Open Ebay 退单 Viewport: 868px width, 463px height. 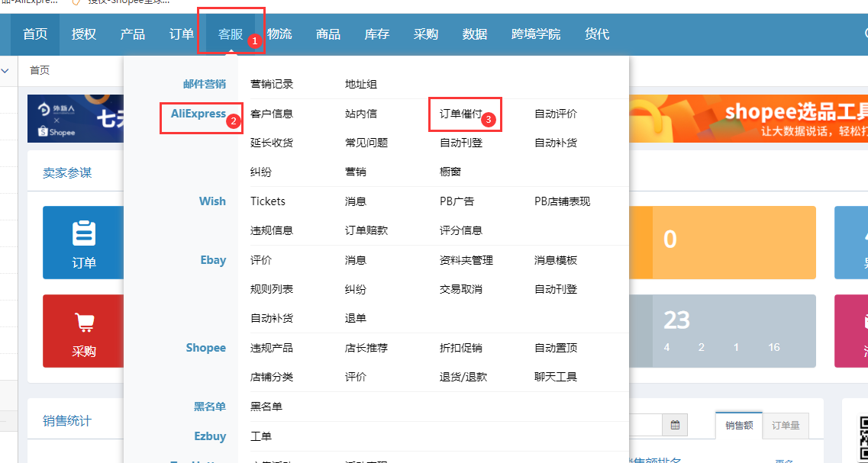(x=356, y=318)
